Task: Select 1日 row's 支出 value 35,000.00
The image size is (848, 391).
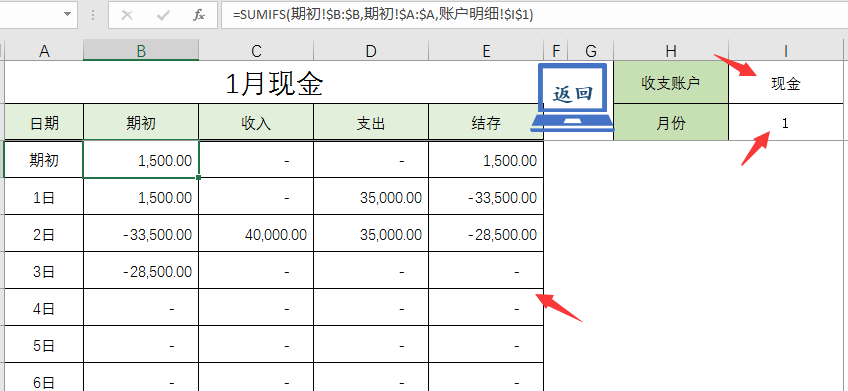Action: pyautogui.click(x=371, y=197)
